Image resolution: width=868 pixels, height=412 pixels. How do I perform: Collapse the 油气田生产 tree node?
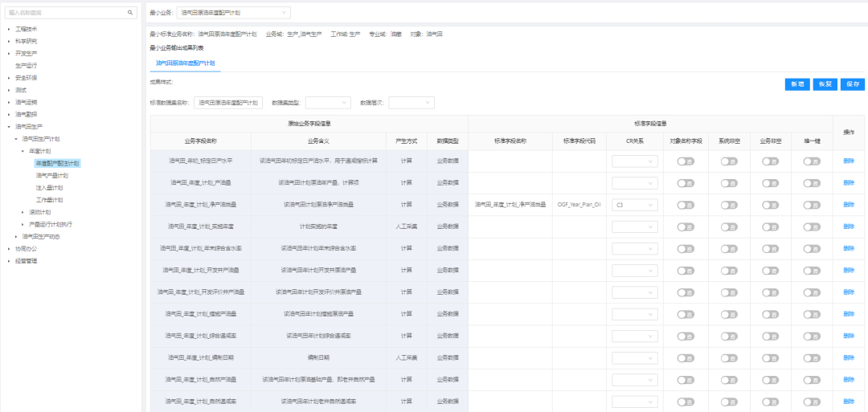pos(9,127)
